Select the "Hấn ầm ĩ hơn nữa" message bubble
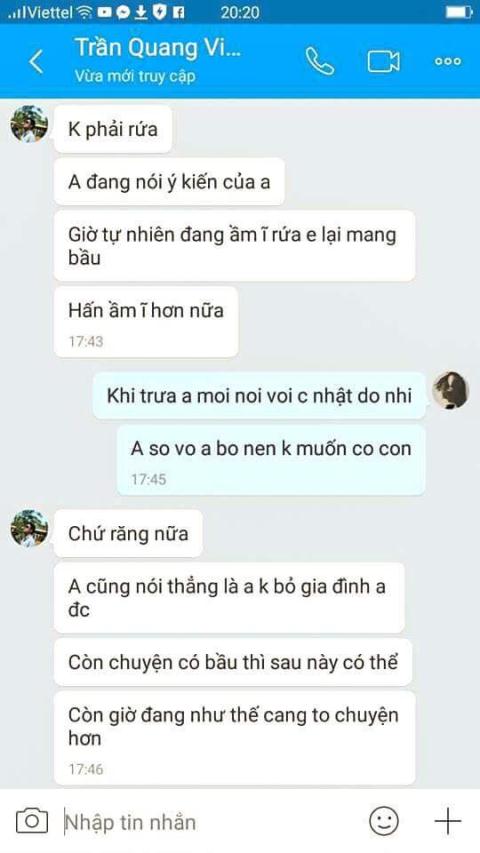Screen dimensions: 480x853 (146, 322)
